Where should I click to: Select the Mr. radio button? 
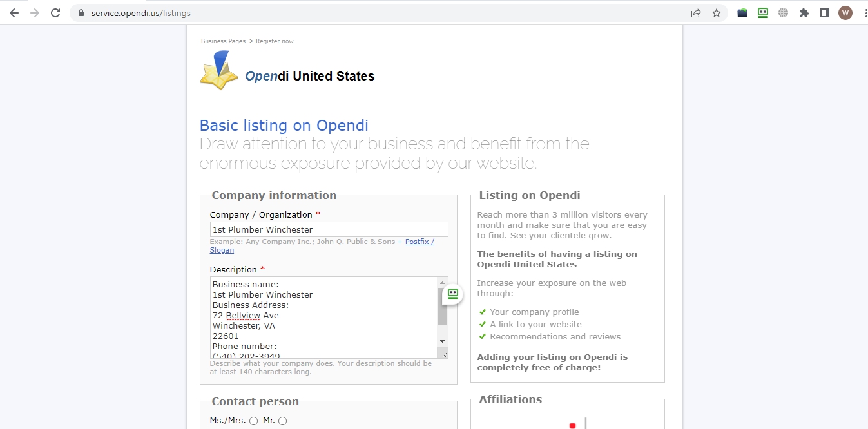pos(282,421)
